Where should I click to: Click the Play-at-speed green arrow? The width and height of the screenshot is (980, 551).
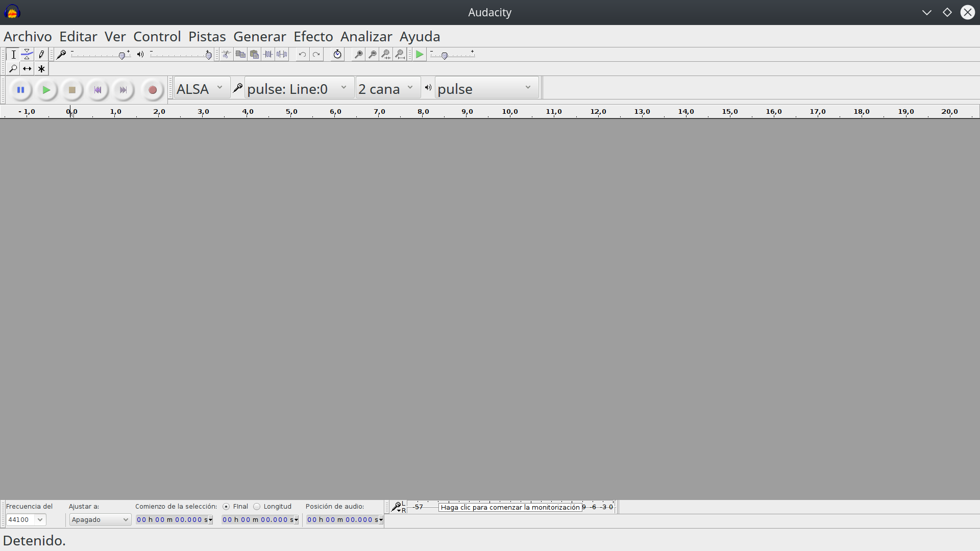[420, 55]
